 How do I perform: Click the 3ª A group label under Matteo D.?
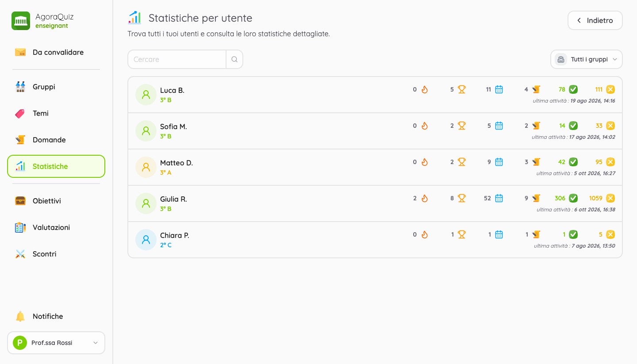tap(166, 172)
